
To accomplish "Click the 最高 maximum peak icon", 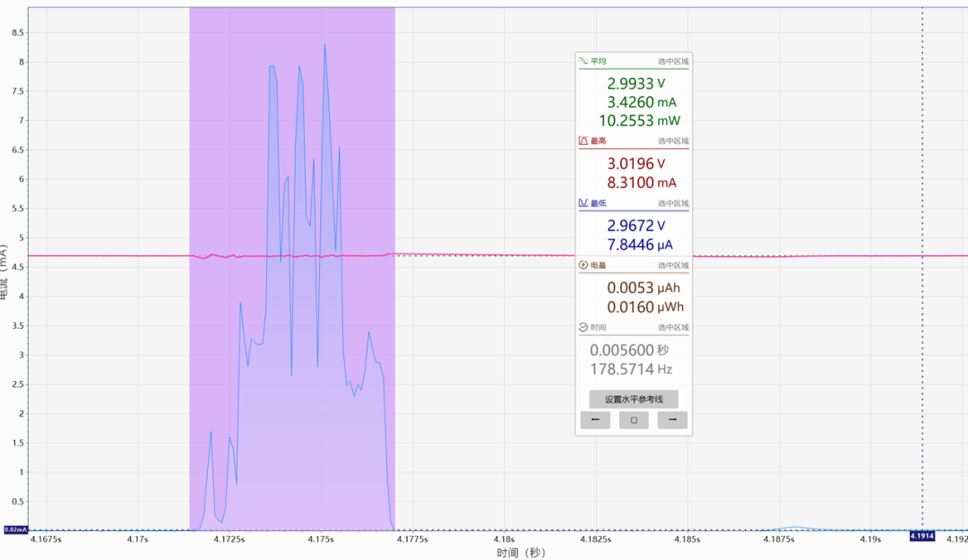I will coord(583,141).
